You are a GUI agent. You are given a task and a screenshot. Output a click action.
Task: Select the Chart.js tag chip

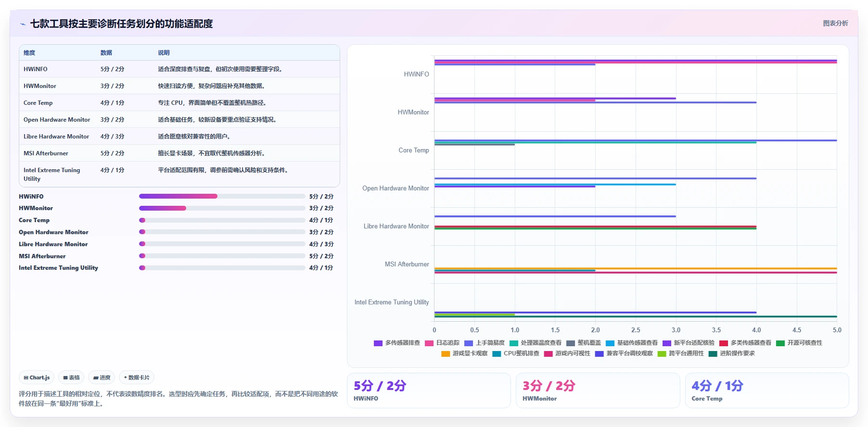tap(37, 377)
